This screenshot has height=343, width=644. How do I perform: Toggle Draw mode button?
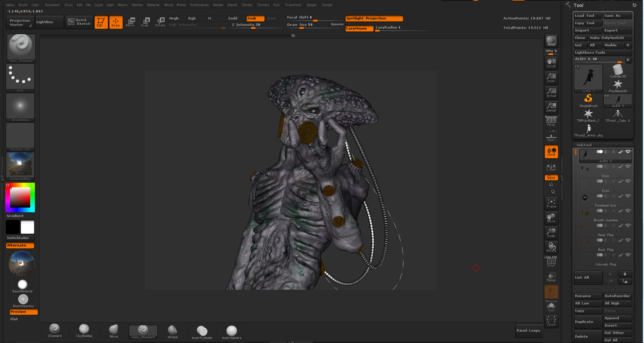click(116, 22)
